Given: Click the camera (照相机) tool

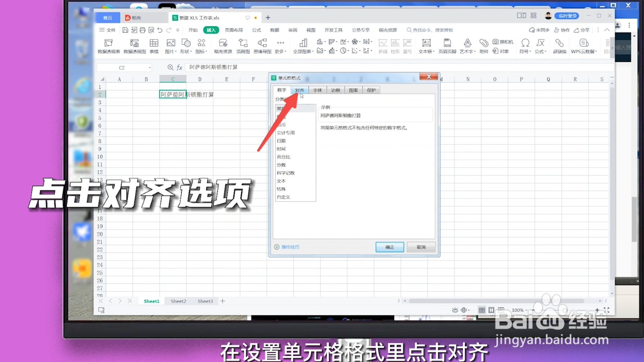Looking at the screenshot, I should coord(503,42).
